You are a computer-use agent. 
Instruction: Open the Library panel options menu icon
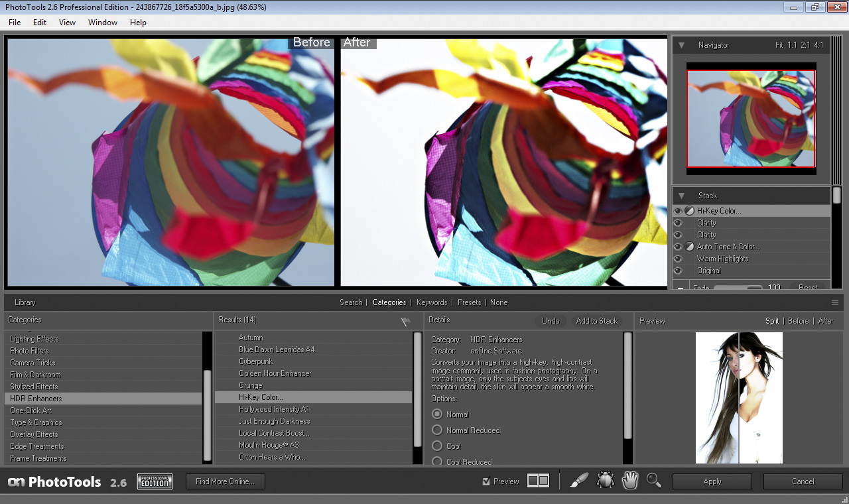[x=834, y=302]
